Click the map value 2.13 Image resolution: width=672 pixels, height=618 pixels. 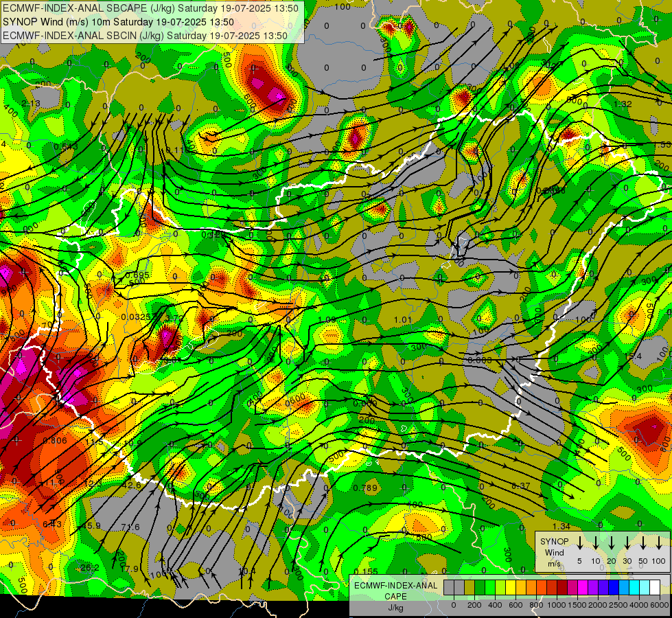[x=31, y=104]
